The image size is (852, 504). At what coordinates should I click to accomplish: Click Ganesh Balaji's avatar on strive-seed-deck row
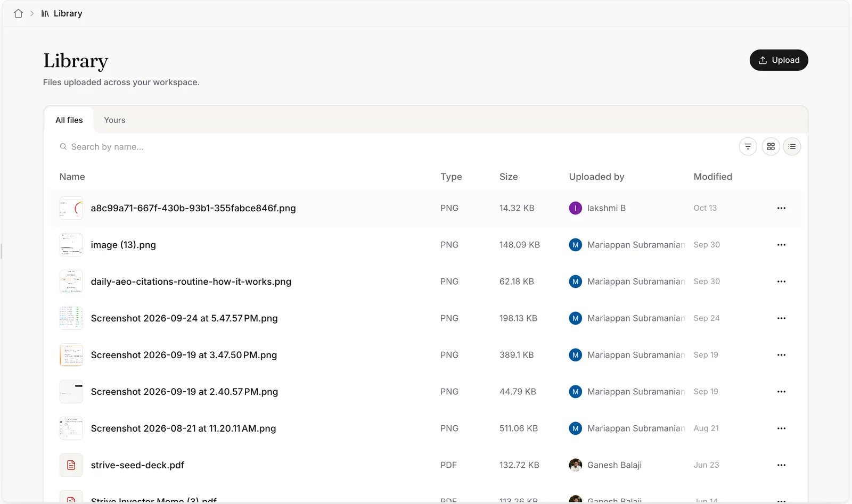(575, 465)
